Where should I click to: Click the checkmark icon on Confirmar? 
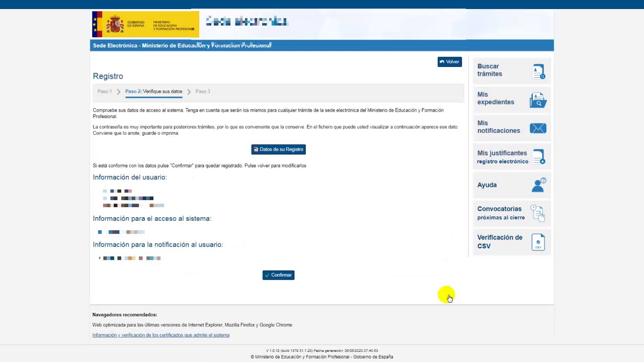[268, 275]
